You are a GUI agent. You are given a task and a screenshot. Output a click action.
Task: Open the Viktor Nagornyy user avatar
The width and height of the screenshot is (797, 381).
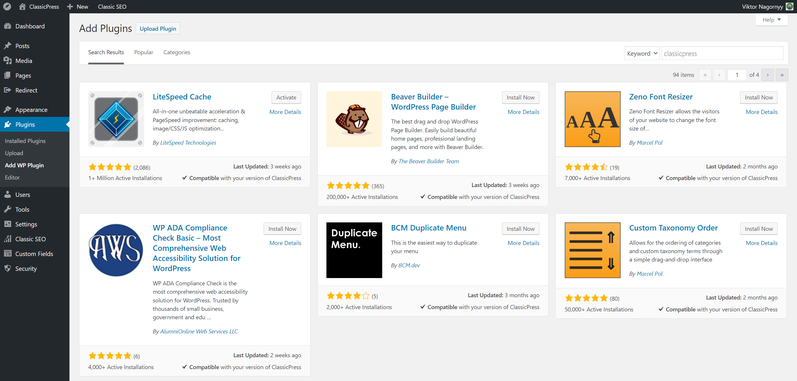(789, 7)
